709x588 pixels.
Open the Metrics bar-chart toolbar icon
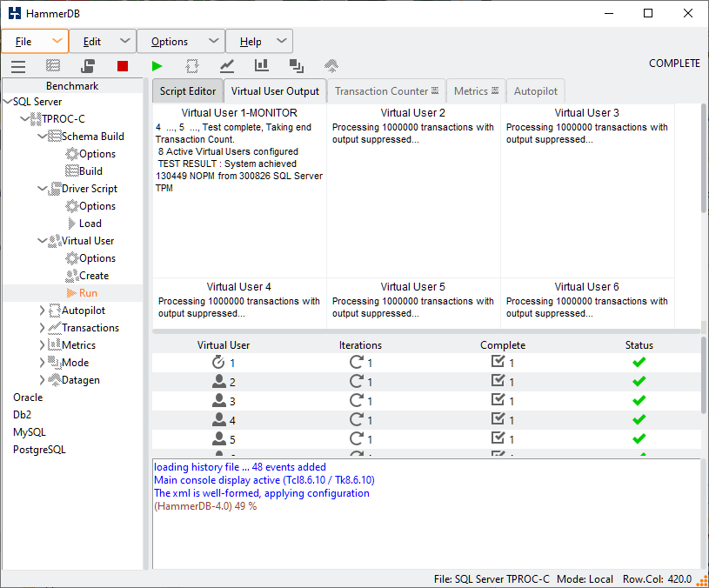click(261, 65)
